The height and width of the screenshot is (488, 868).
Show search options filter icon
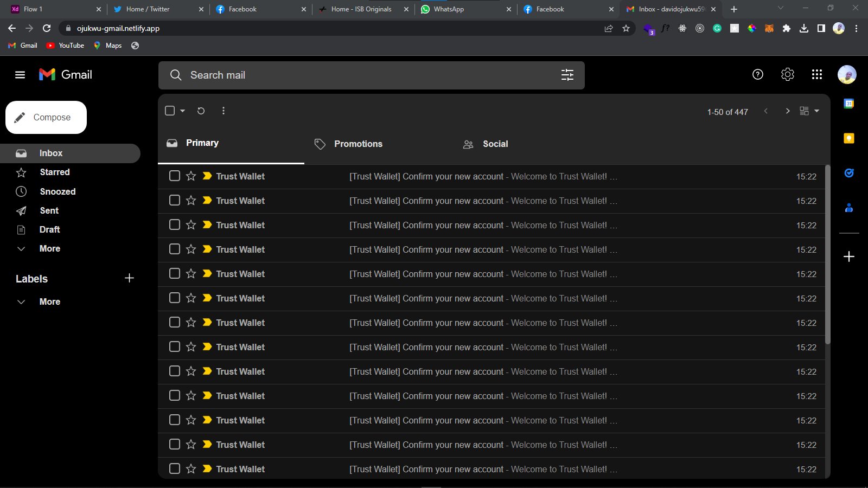567,75
